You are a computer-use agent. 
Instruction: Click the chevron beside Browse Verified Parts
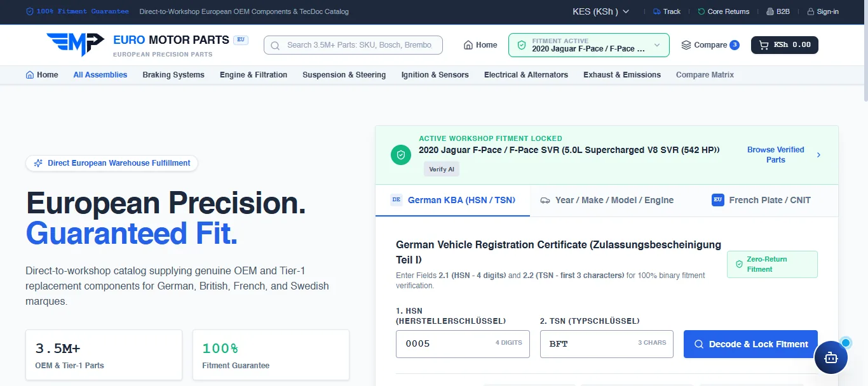[818, 155]
